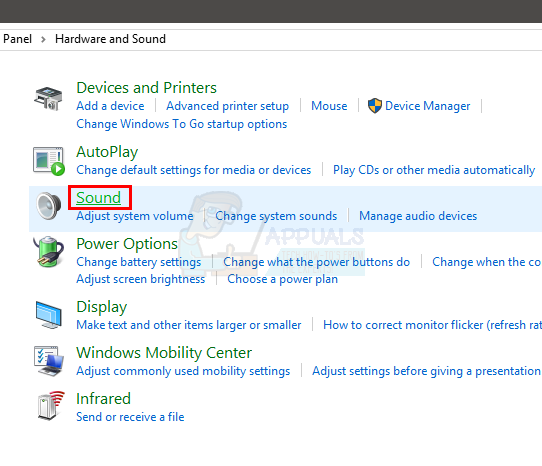This screenshot has height=466, width=542.
Task: Open the Power Options battery icon
Action: [49, 252]
